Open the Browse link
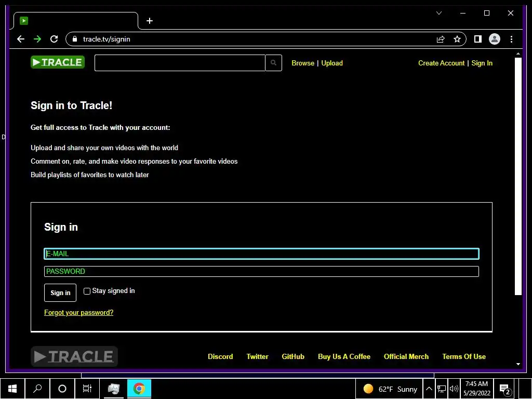 pos(303,63)
